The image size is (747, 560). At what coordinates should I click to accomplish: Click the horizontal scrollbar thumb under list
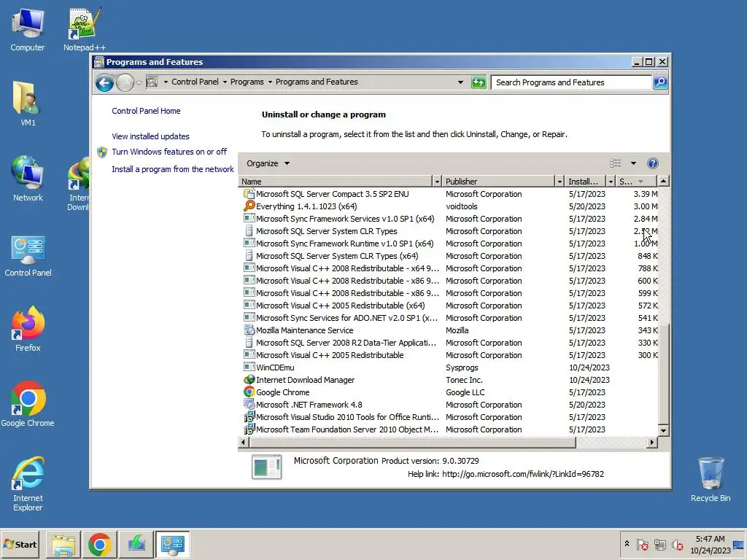coord(412,443)
